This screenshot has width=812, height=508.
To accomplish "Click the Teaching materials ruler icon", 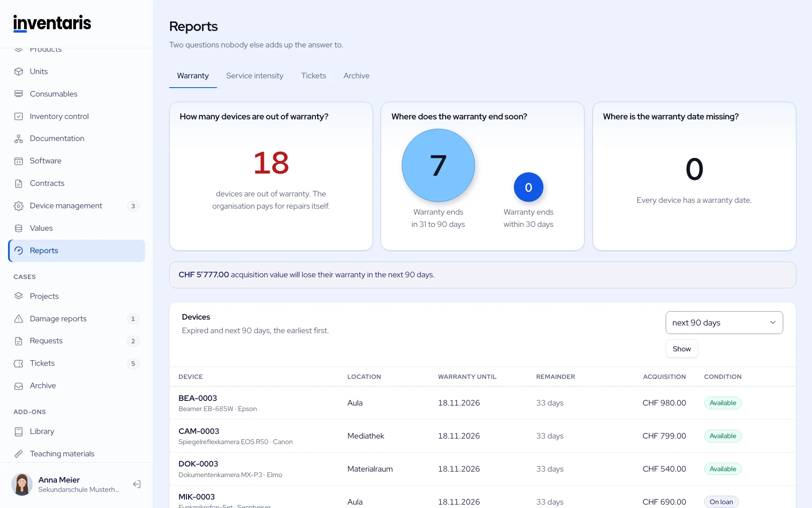I will point(19,454).
